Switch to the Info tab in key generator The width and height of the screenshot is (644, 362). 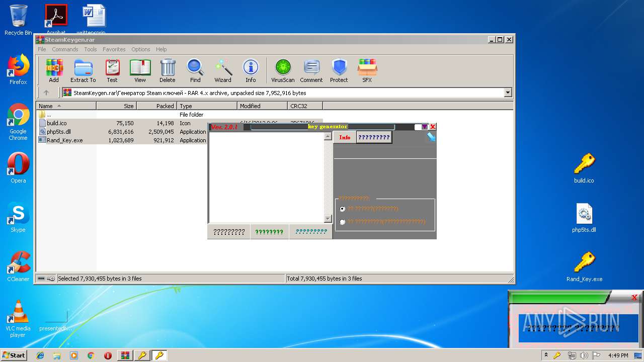[x=345, y=137]
